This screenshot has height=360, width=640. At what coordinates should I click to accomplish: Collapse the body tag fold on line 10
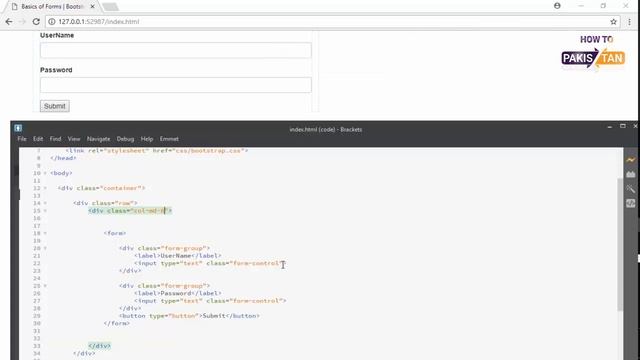(x=45, y=173)
